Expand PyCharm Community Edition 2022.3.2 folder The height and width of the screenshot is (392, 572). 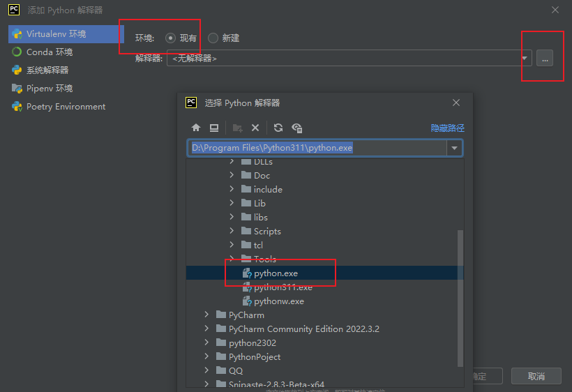[x=206, y=329]
